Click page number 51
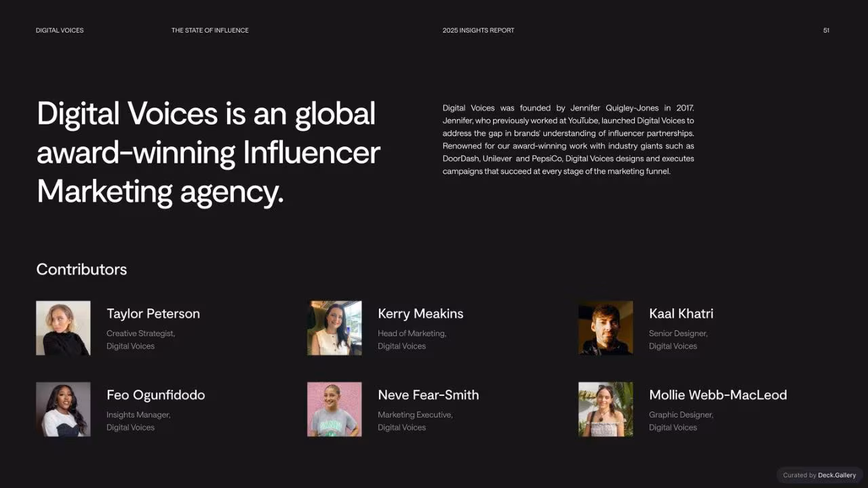868x488 pixels. coord(826,30)
